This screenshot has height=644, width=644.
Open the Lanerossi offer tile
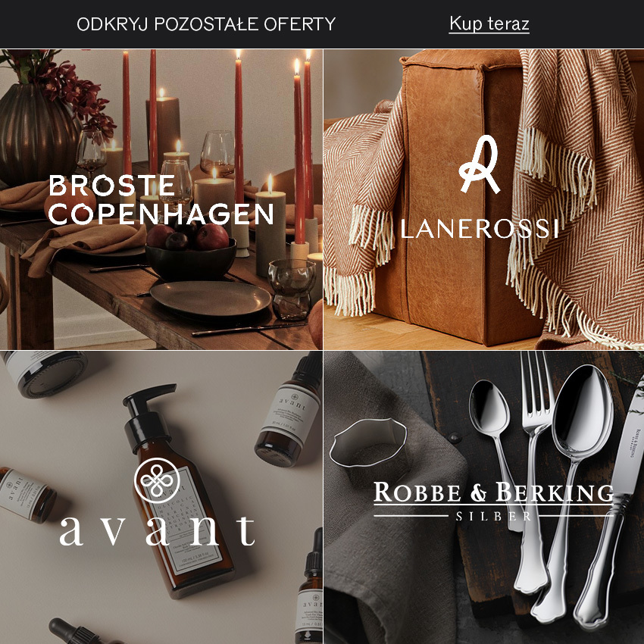484,199
